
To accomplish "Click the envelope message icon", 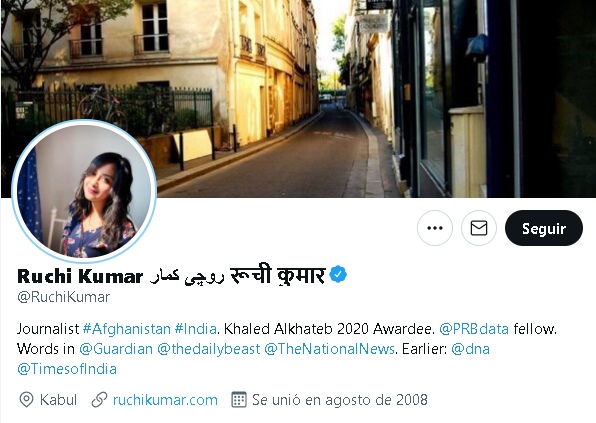I will click(479, 228).
